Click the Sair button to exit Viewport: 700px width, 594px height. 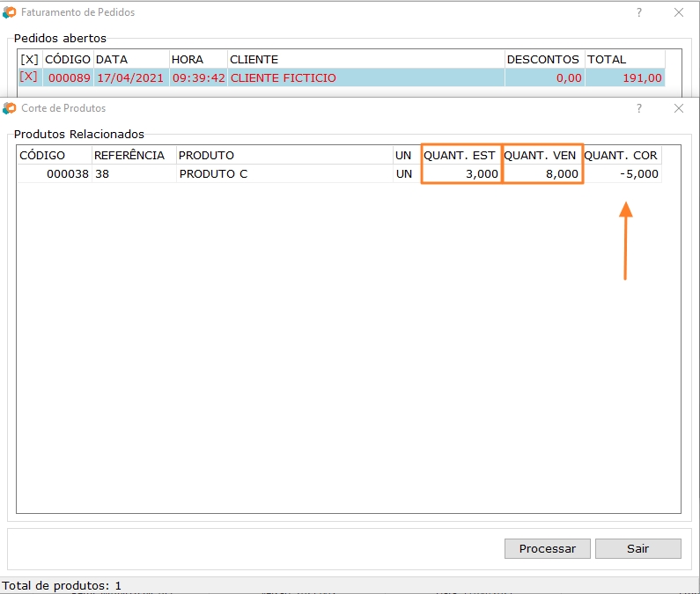click(637, 548)
